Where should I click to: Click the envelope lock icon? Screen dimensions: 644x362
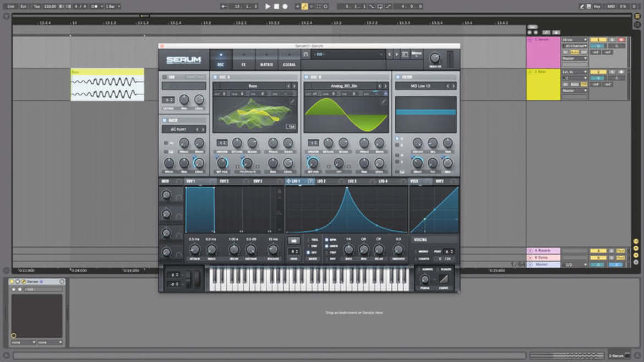[279, 191]
